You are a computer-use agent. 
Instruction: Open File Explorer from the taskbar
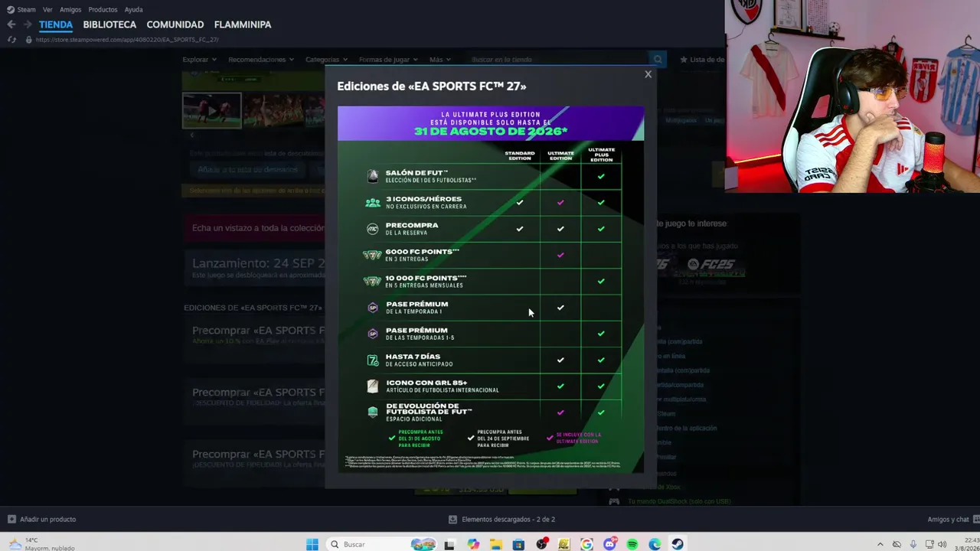496,544
